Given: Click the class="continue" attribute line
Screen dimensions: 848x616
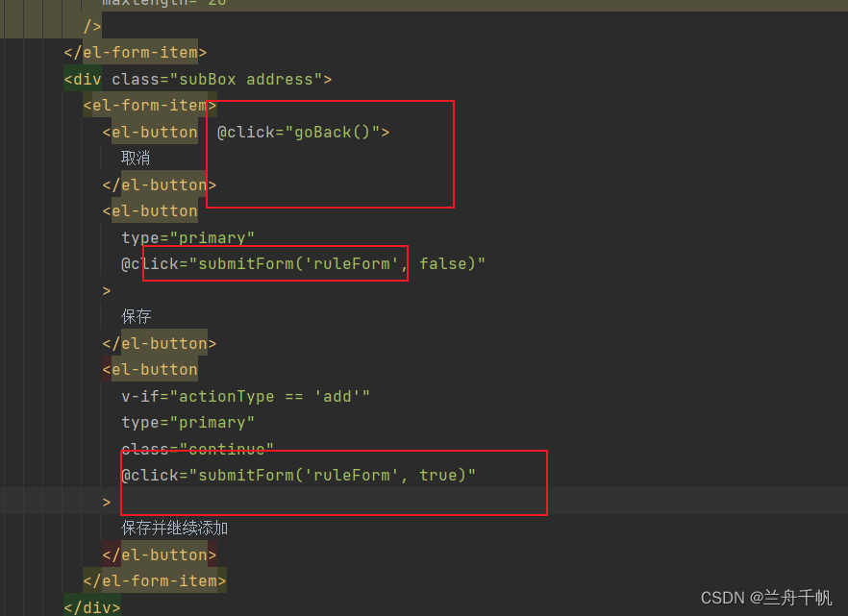Looking at the screenshot, I should point(197,449).
